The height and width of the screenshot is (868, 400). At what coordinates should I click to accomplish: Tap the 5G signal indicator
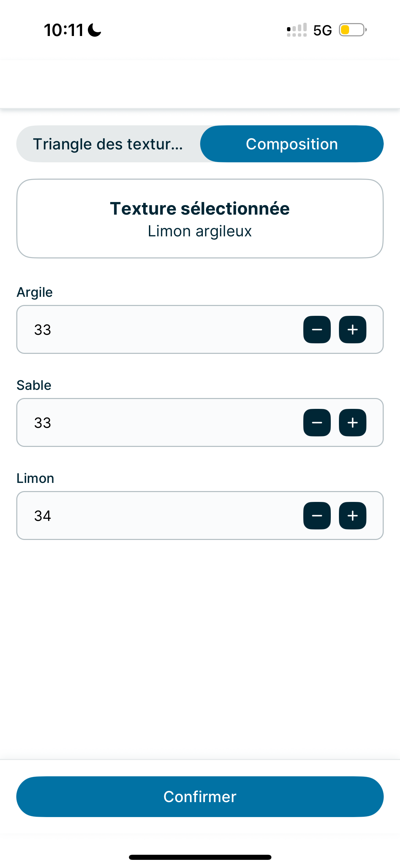tap(322, 30)
